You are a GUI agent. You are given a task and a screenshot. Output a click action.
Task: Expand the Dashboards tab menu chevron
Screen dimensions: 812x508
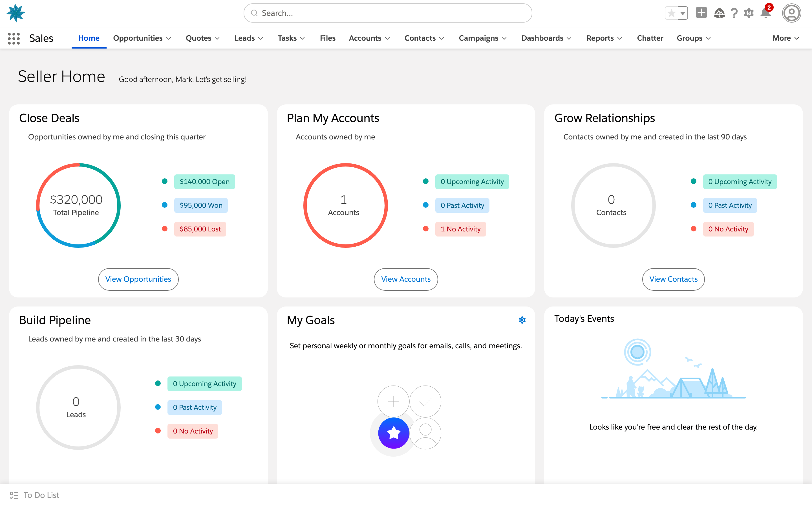pyautogui.click(x=569, y=38)
